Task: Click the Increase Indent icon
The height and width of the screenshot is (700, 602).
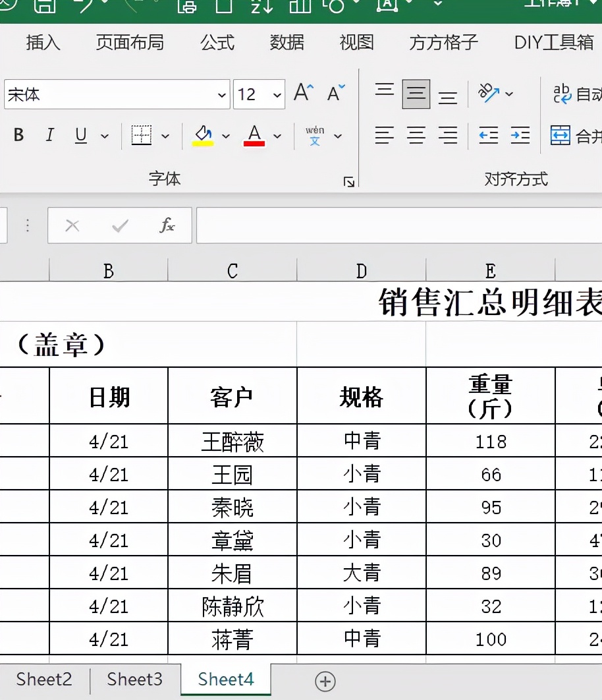Action: pos(520,135)
